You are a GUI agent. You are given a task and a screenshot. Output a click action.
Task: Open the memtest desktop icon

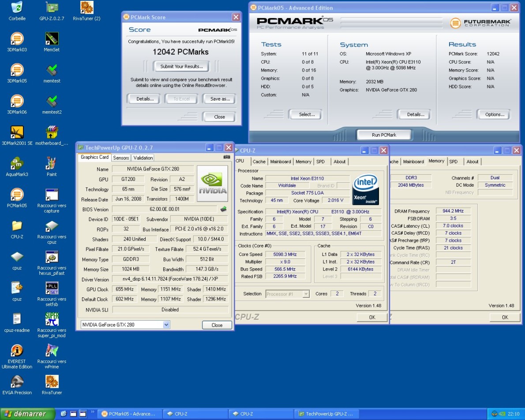pyautogui.click(x=52, y=73)
